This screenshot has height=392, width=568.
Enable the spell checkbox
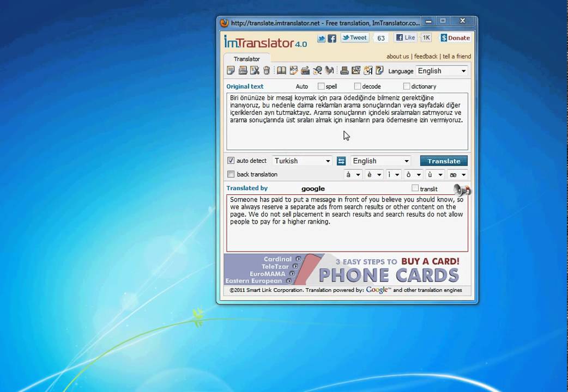point(321,86)
